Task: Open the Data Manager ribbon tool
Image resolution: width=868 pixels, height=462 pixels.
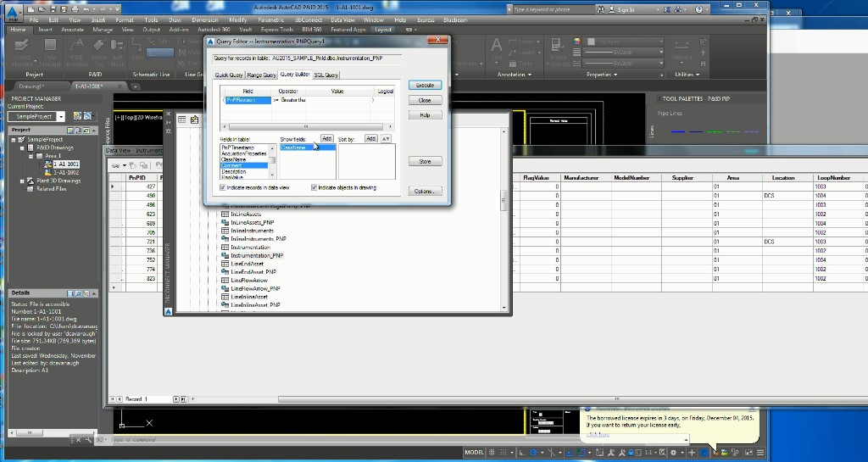Action: pyautogui.click(x=50, y=53)
